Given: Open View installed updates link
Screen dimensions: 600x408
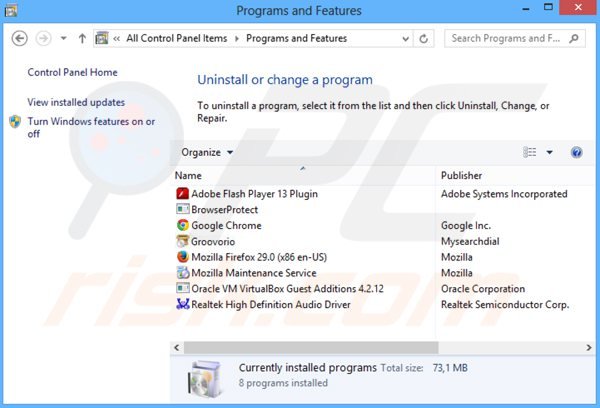Looking at the screenshot, I should (76, 102).
